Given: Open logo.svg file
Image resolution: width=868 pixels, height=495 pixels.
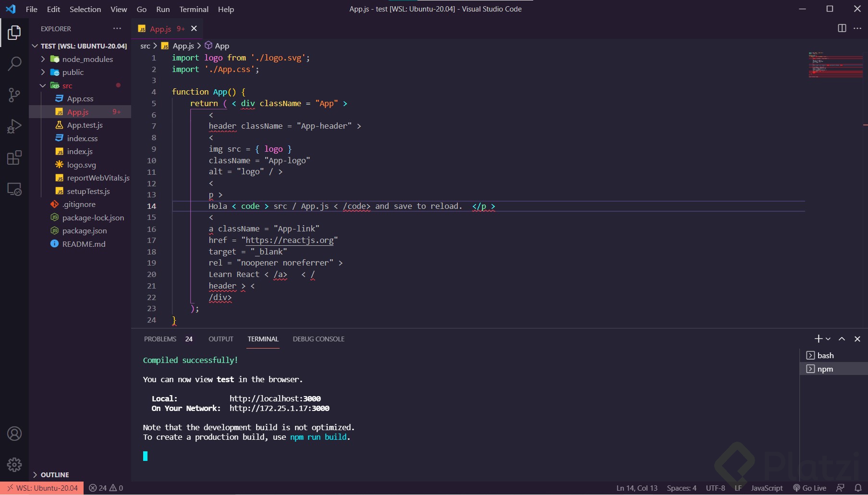Looking at the screenshot, I should click(x=80, y=165).
